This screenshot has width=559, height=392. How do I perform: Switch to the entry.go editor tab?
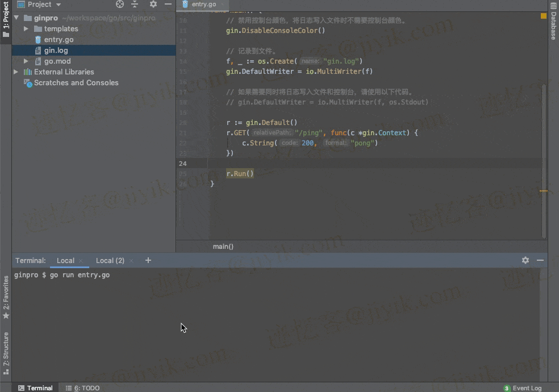[203, 5]
